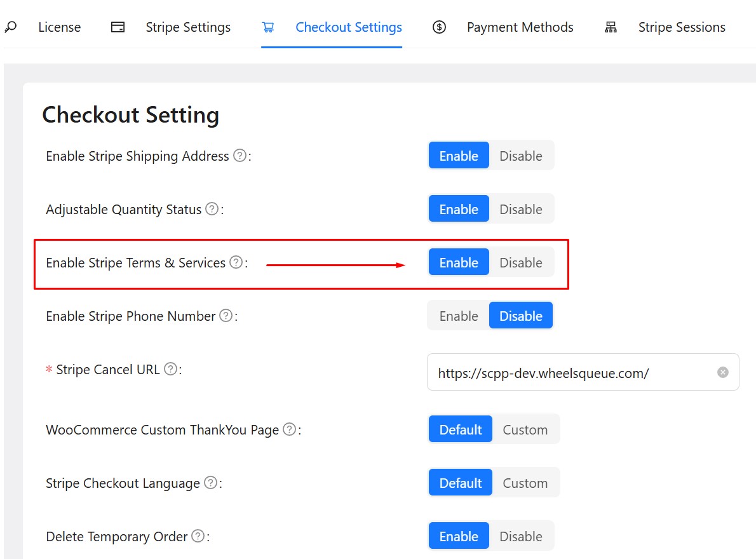
Task: Click help icon next to Delete Temporary Order
Action: tap(198, 537)
